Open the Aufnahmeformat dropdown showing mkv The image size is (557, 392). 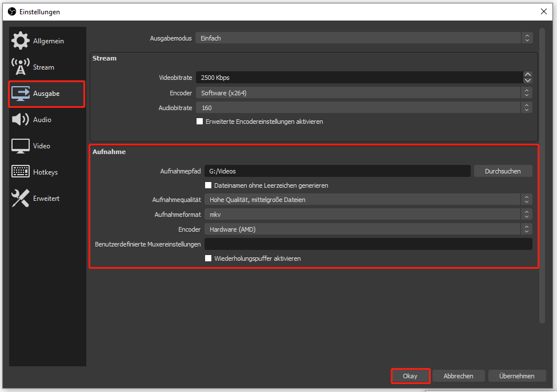click(x=368, y=215)
